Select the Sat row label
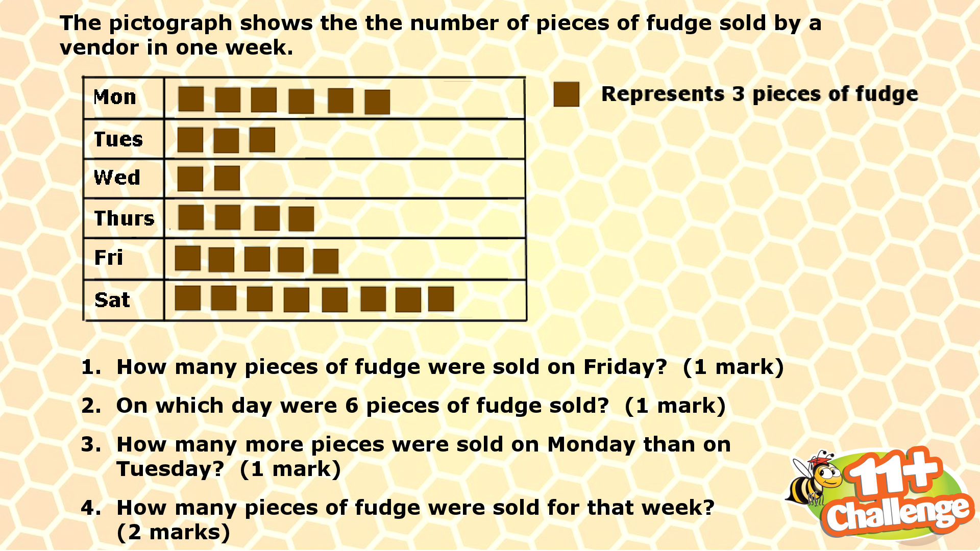Image resolution: width=980 pixels, height=551 pixels. tap(112, 300)
